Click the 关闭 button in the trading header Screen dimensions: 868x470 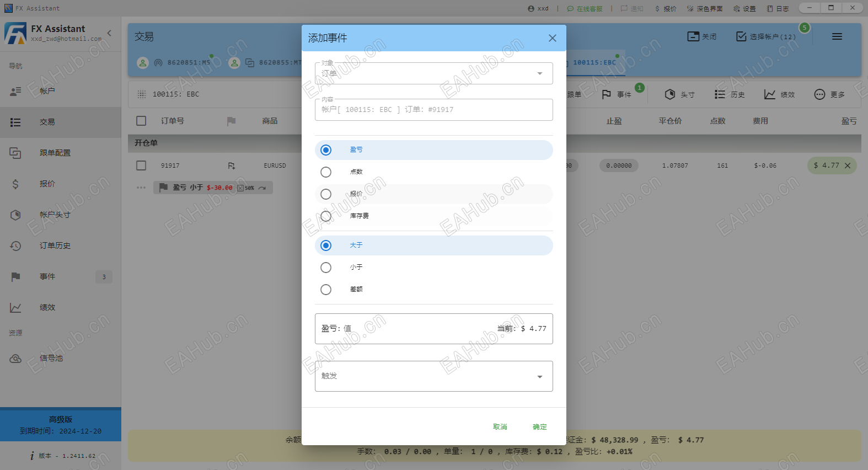702,36
